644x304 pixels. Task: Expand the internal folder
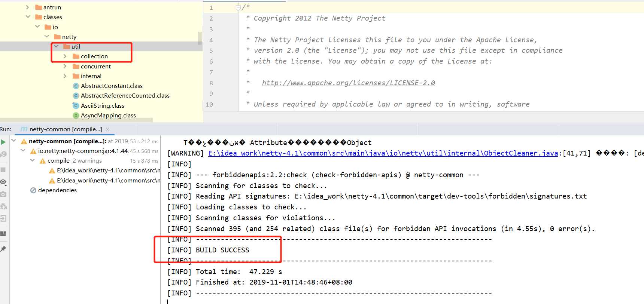[65, 76]
